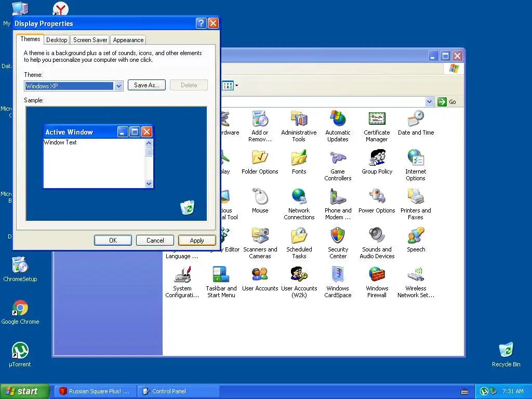Viewport: 532px width, 399px height.
Task: Open Add or Remove Programs icon
Action: (x=260, y=119)
